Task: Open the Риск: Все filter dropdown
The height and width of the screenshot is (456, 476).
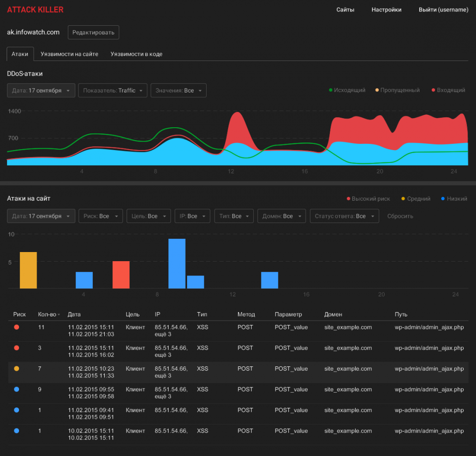Action: (100, 216)
